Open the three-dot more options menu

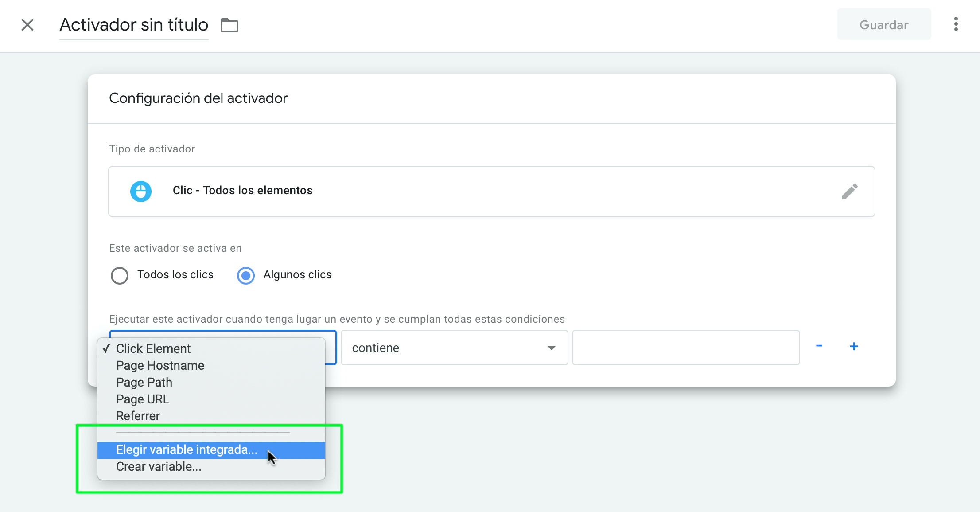click(956, 24)
